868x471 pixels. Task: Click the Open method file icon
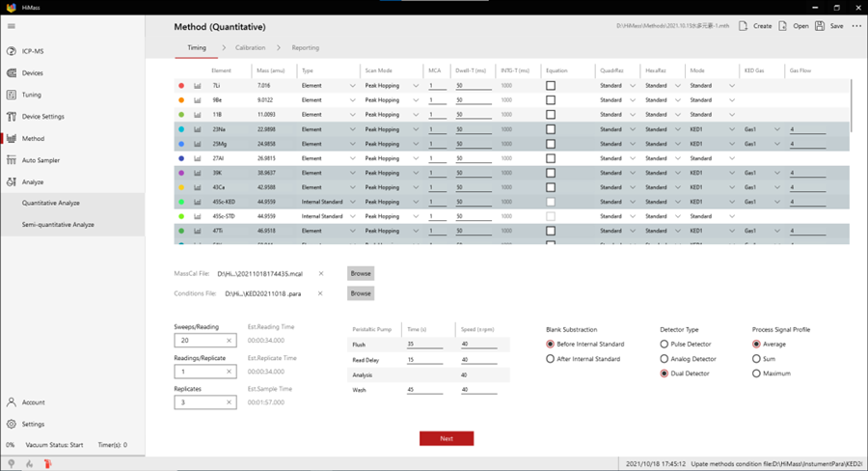[x=782, y=26]
